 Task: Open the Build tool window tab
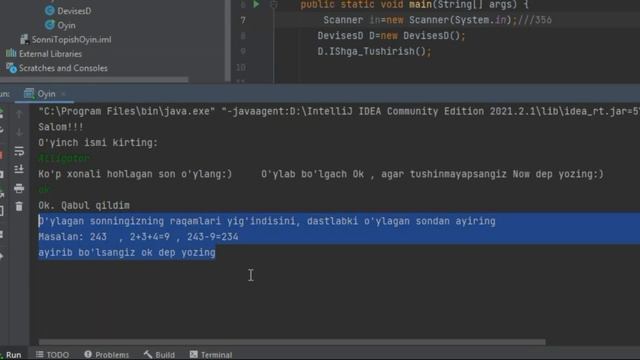click(159, 355)
